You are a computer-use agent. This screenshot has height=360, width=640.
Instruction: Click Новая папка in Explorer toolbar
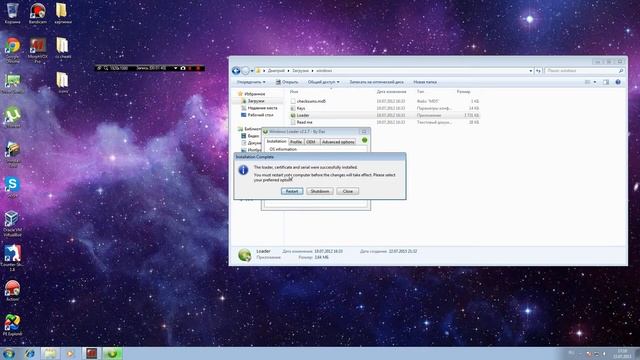(x=425, y=82)
